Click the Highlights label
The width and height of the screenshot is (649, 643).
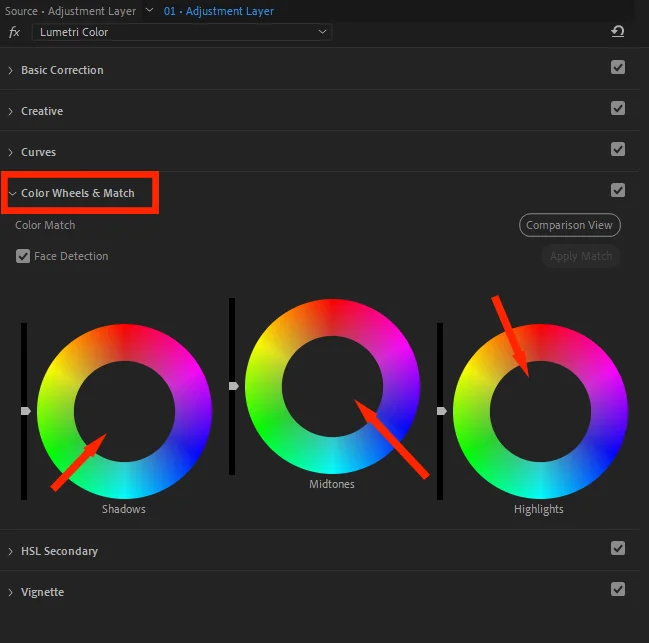[538, 509]
